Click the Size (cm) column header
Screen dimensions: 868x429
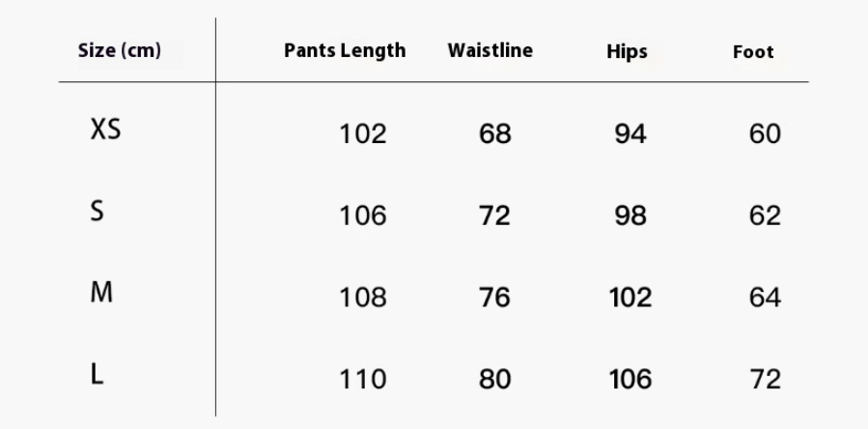(x=119, y=51)
